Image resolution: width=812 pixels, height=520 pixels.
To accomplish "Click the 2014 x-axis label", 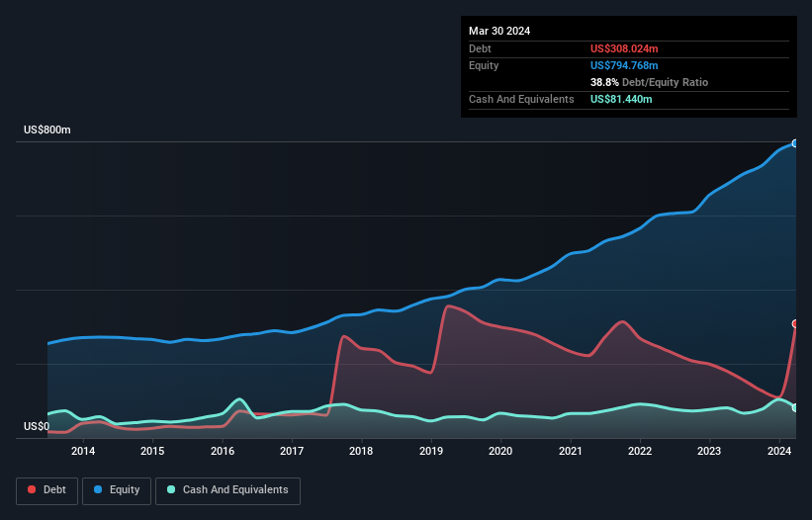I will 83,451.
